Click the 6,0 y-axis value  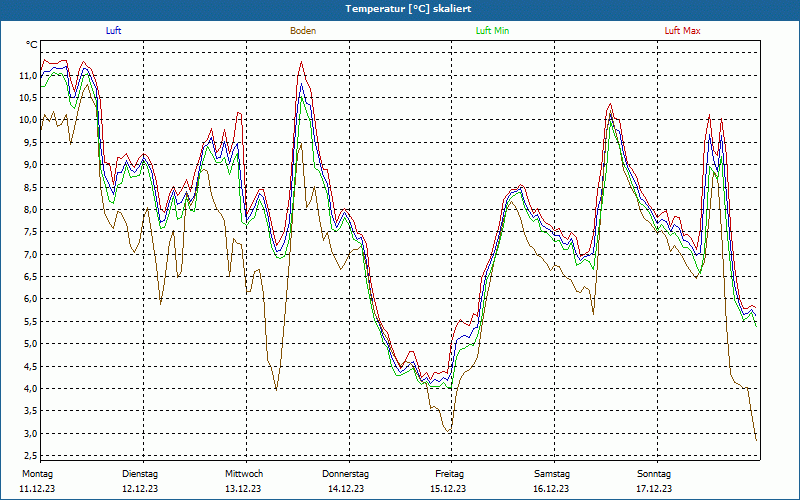click(30, 299)
